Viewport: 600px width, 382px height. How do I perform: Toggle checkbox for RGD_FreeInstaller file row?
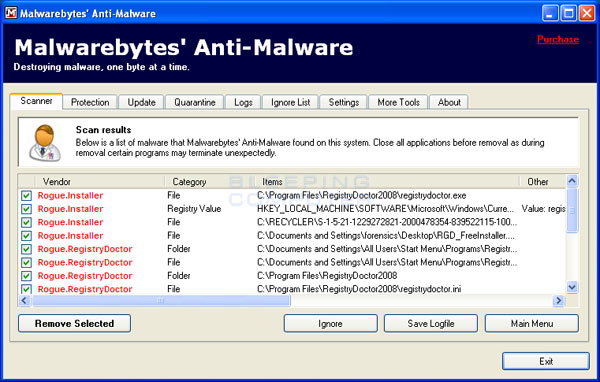tap(26, 236)
